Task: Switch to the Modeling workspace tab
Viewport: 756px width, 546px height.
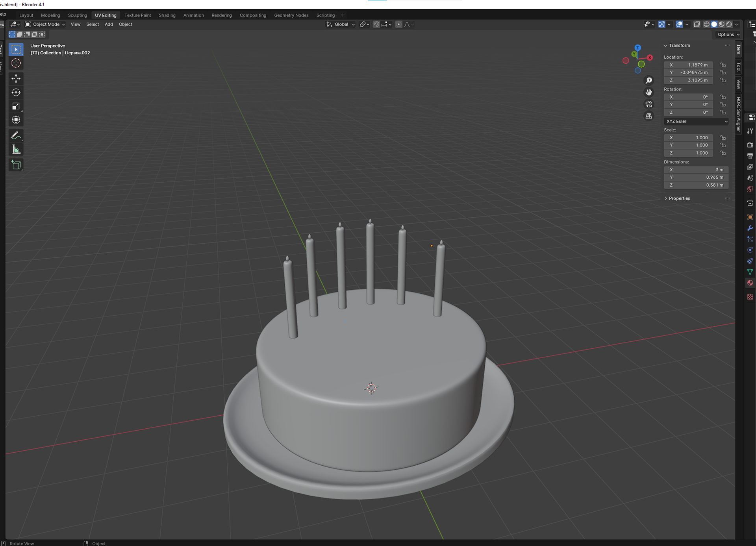Action: click(x=50, y=15)
